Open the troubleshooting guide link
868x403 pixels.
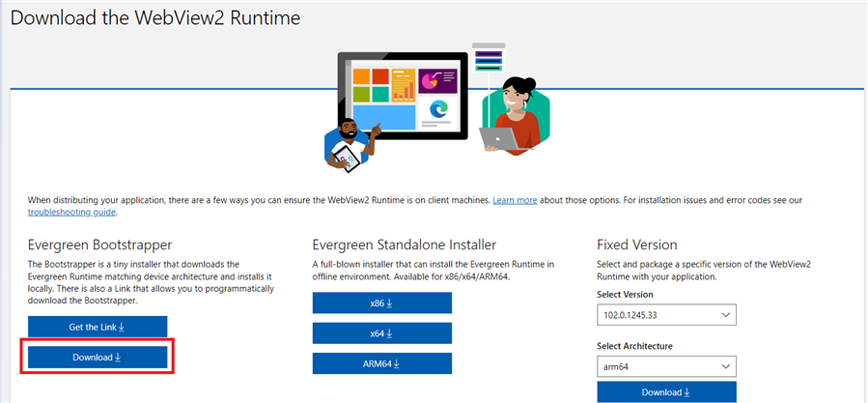pyautogui.click(x=72, y=212)
